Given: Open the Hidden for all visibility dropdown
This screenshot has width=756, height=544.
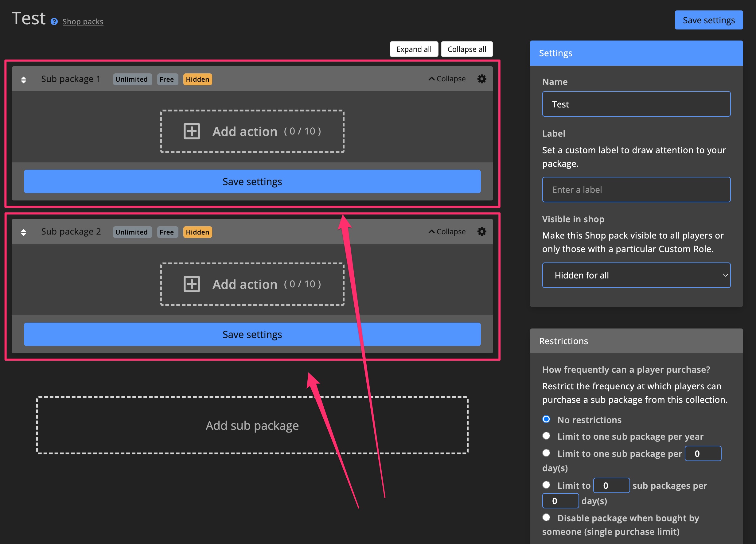Looking at the screenshot, I should (636, 275).
